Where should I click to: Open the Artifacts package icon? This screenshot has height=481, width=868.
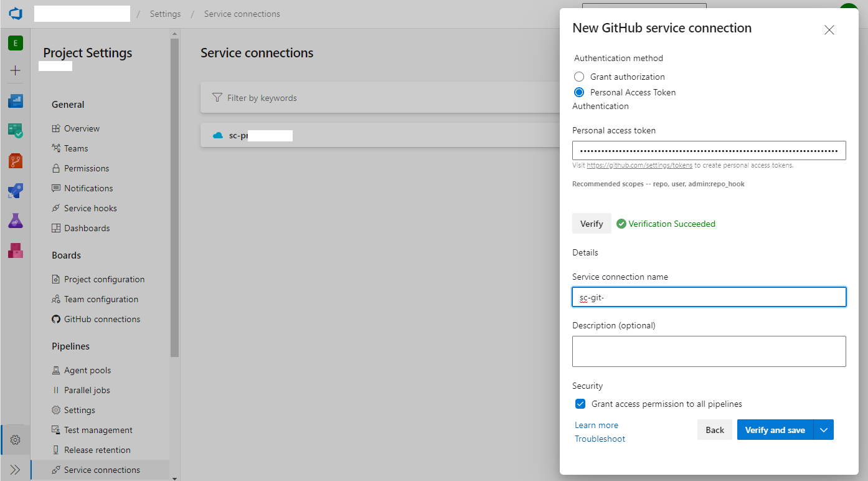(16, 250)
